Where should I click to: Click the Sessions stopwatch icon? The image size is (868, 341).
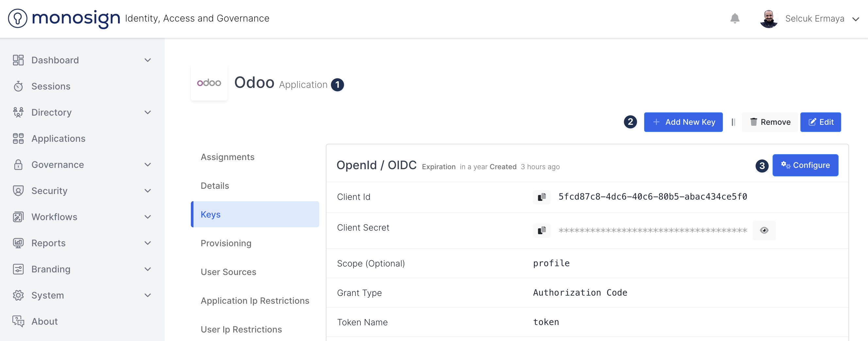pos(18,87)
